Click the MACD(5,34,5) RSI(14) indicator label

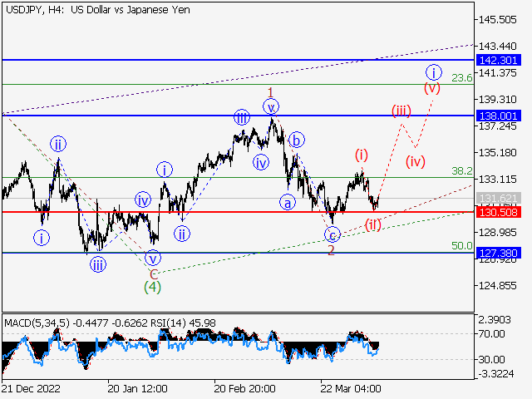[x=110, y=323]
